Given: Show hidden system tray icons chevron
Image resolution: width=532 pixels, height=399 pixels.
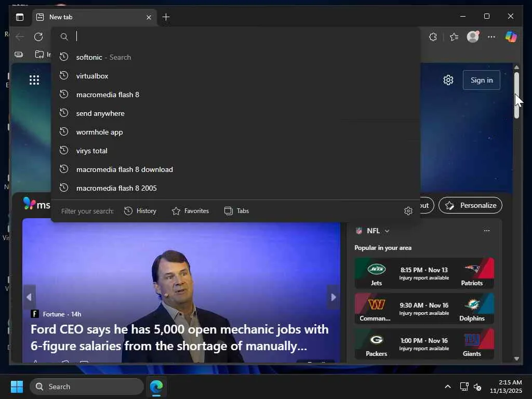Looking at the screenshot, I should click(x=448, y=387).
